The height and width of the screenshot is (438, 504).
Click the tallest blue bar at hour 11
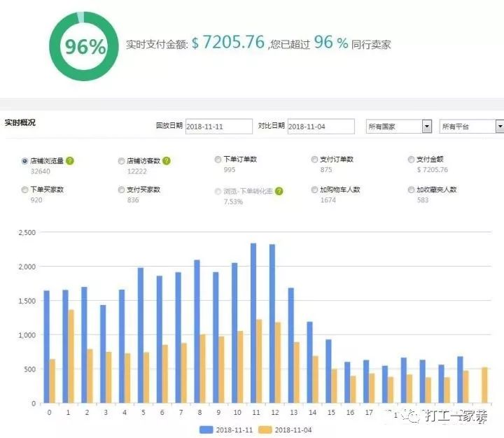[x=253, y=323]
